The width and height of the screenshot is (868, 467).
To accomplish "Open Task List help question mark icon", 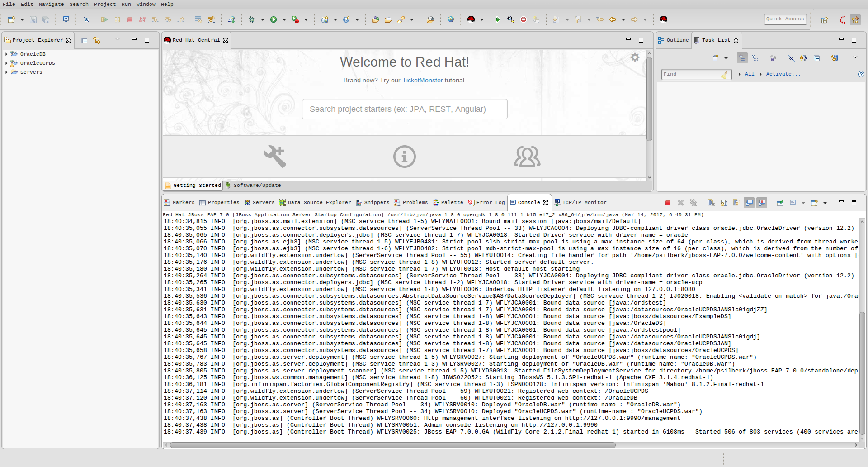I will (x=861, y=74).
